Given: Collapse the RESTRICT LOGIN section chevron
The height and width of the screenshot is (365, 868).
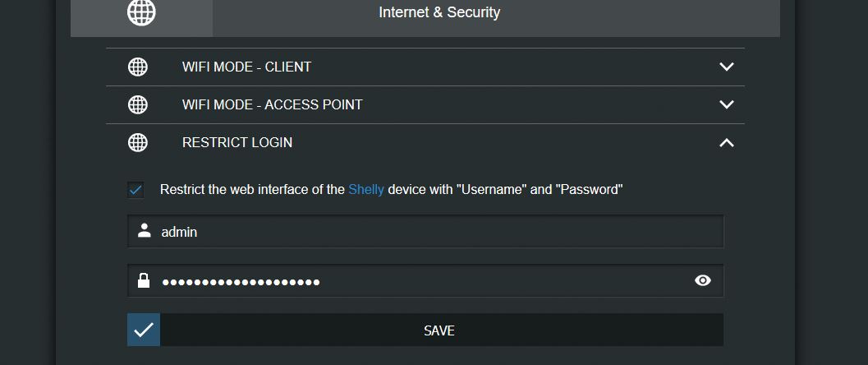Looking at the screenshot, I should click(x=726, y=142).
